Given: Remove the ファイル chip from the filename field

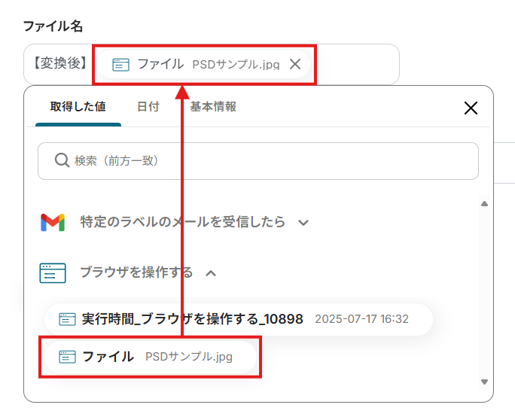Looking at the screenshot, I should click(295, 64).
